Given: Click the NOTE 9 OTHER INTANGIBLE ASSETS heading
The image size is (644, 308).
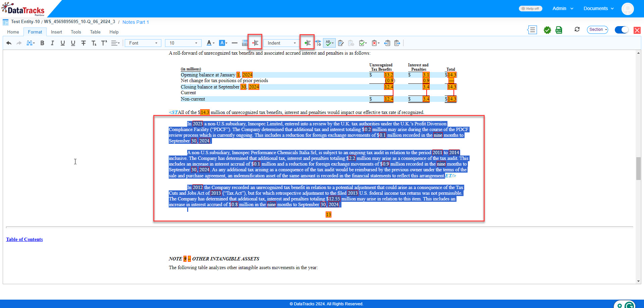Looking at the screenshot, I should tap(214, 259).
